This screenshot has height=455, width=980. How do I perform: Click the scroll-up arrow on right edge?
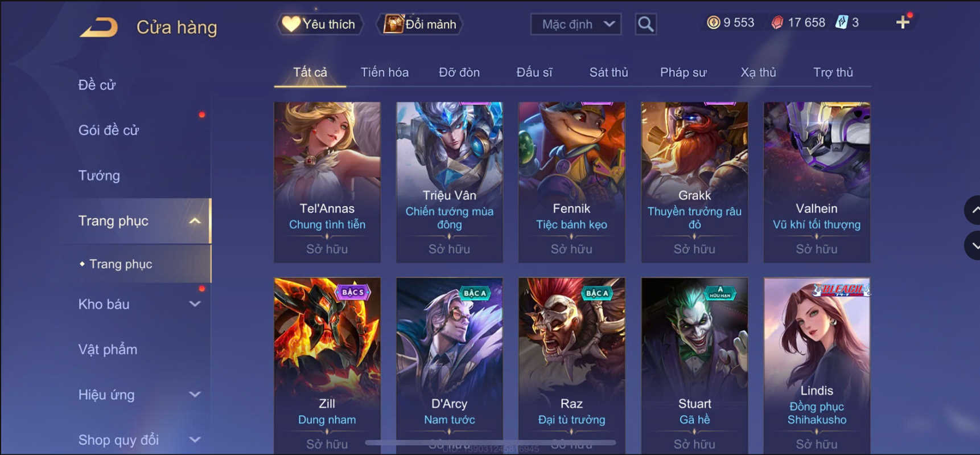[x=973, y=210]
